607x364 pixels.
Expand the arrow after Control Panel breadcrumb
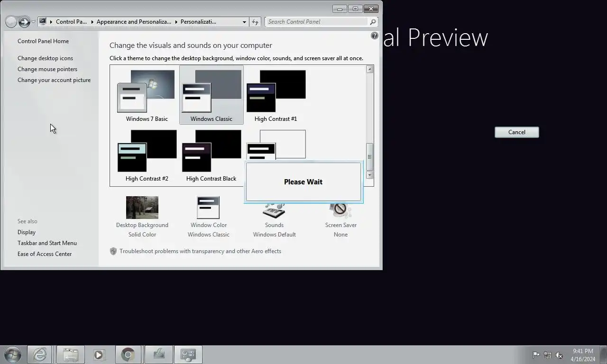coord(92,22)
